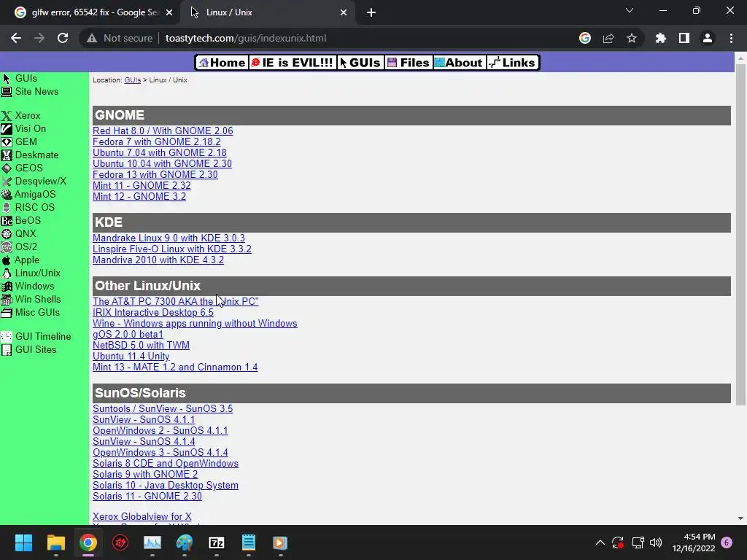Open Fedora 7 with GNOME 2.18.2
Screen dimensions: 747x560
tap(157, 142)
